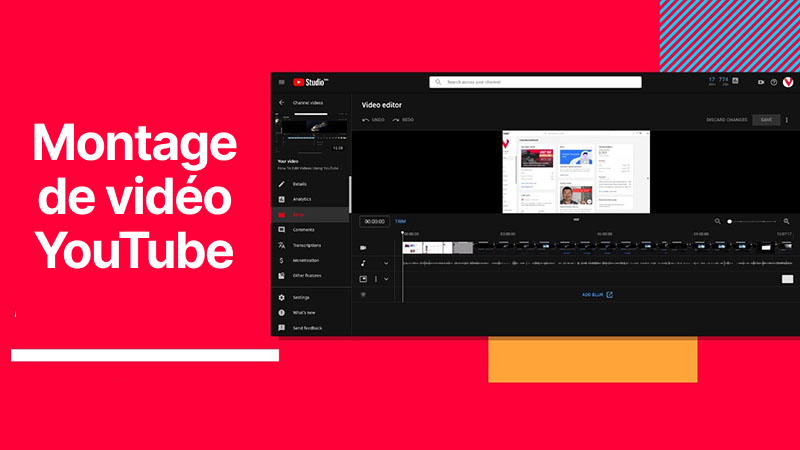Open the three-dot more options menu beside Save
This screenshot has width=800, height=450.
click(787, 120)
